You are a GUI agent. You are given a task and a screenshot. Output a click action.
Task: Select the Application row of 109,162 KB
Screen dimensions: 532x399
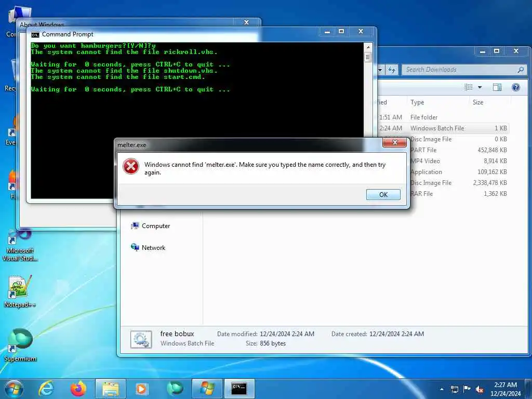pos(459,171)
